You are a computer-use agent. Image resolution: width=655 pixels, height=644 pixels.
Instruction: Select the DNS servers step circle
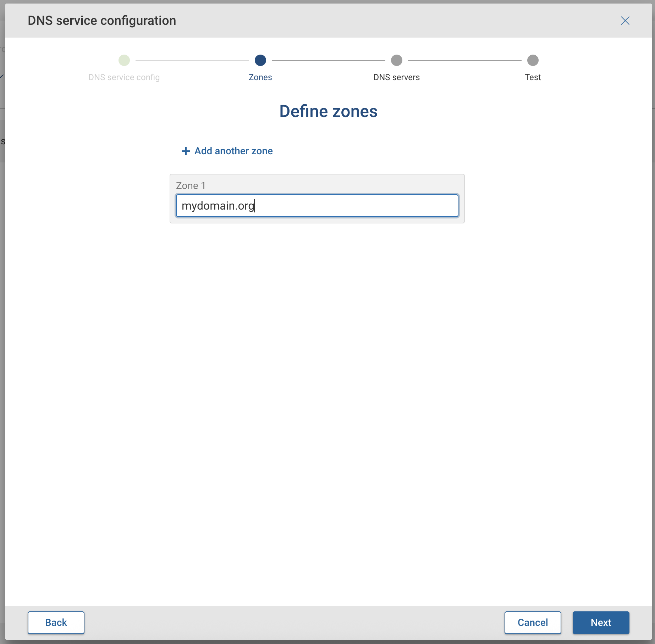pyautogui.click(x=396, y=60)
